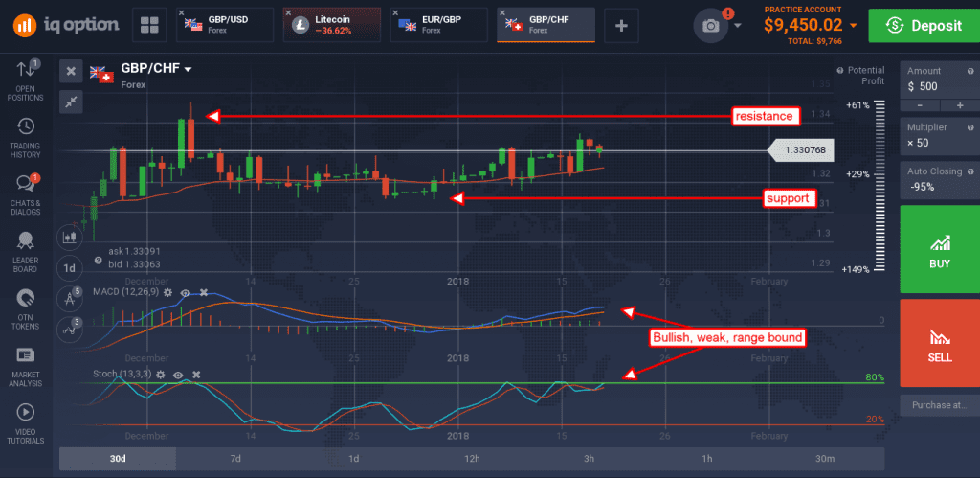Decrease the amount with minus
980x478 pixels.
pyautogui.click(x=920, y=105)
